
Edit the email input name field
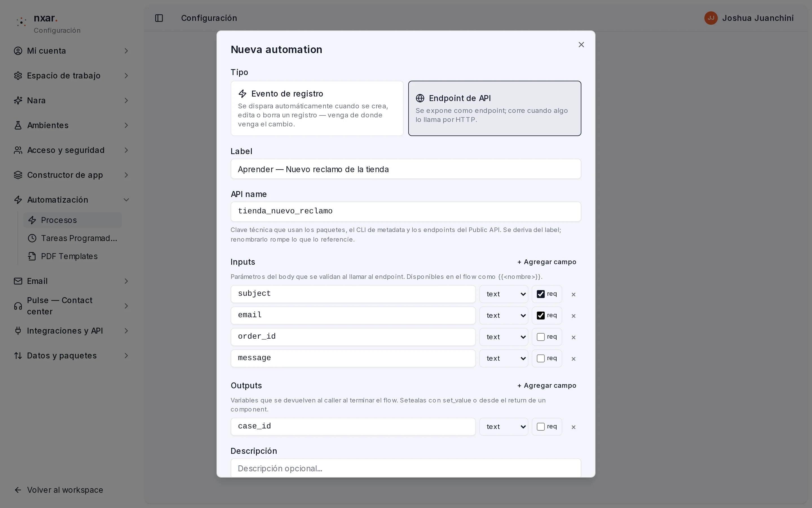(x=353, y=316)
